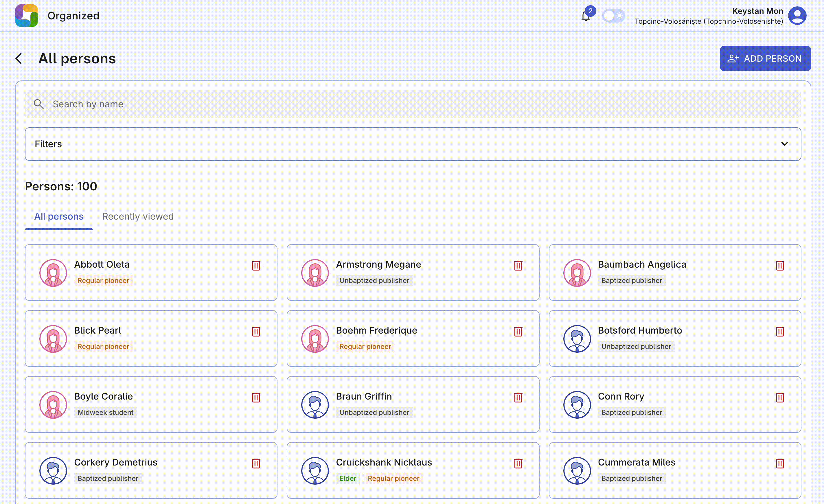The image size is (824, 504).
Task: Delete Conn Rory via the trash icon
Action: click(x=779, y=398)
